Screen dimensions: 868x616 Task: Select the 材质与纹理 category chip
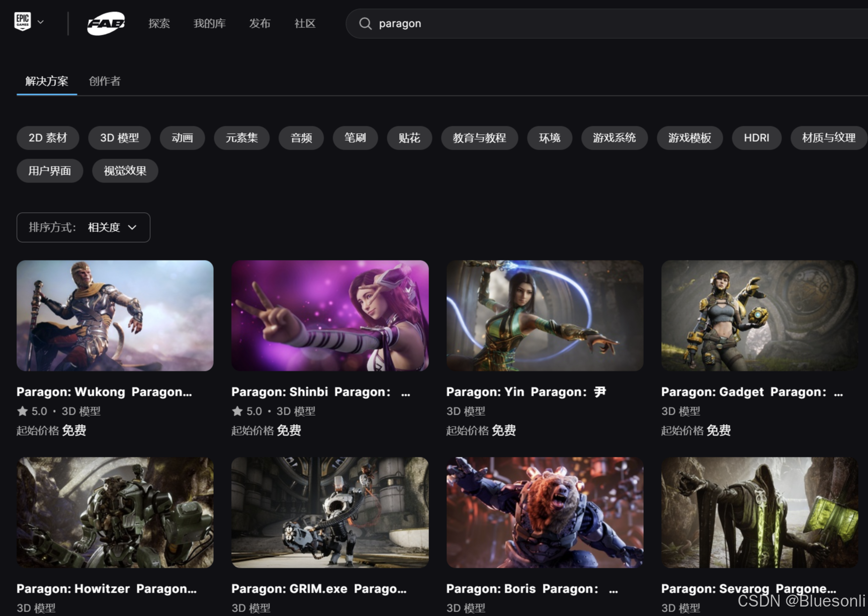point(829,138)
